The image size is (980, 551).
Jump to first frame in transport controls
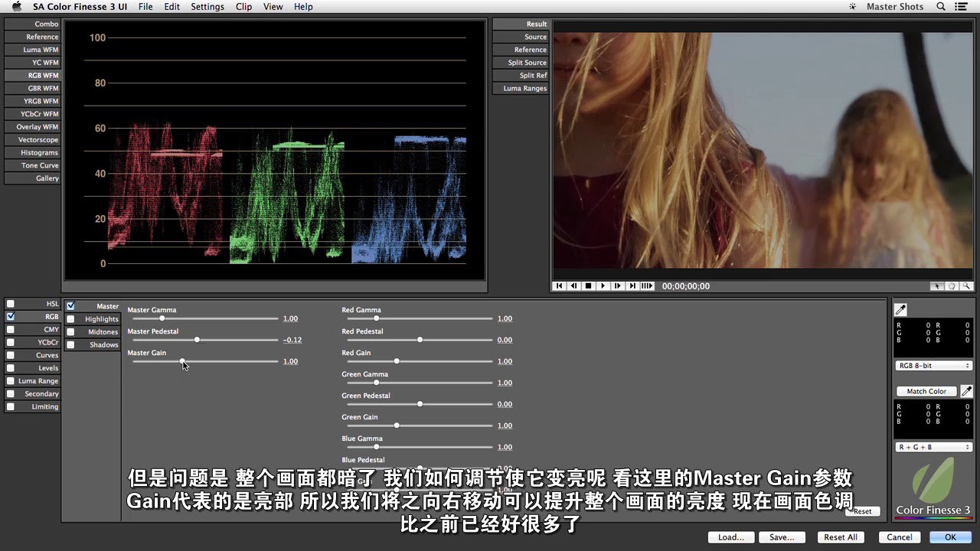(560, 286)
